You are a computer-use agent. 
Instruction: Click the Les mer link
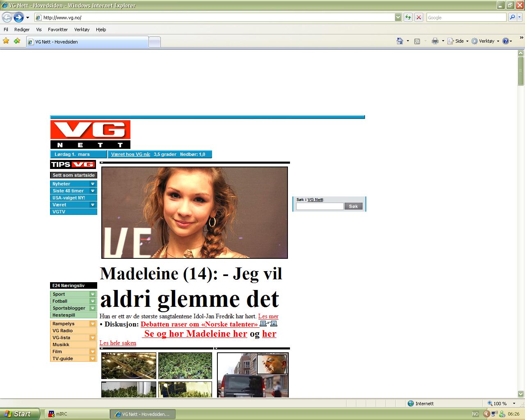pyautogui.click(x=268, y=316)
